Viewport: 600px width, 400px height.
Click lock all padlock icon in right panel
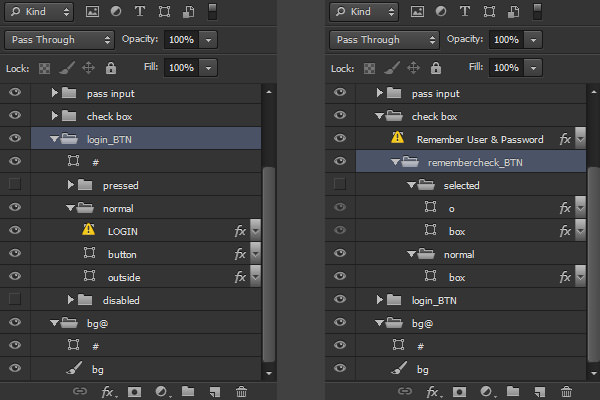[436, 68]
